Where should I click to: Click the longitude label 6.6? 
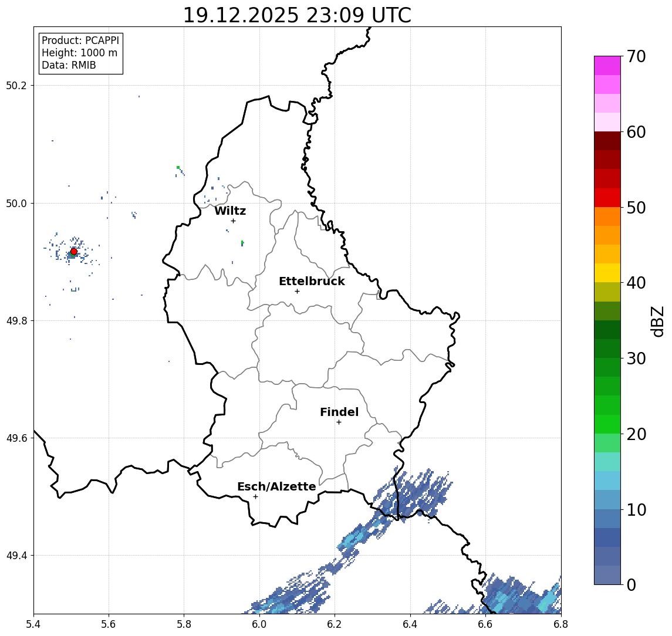point(485,624)
